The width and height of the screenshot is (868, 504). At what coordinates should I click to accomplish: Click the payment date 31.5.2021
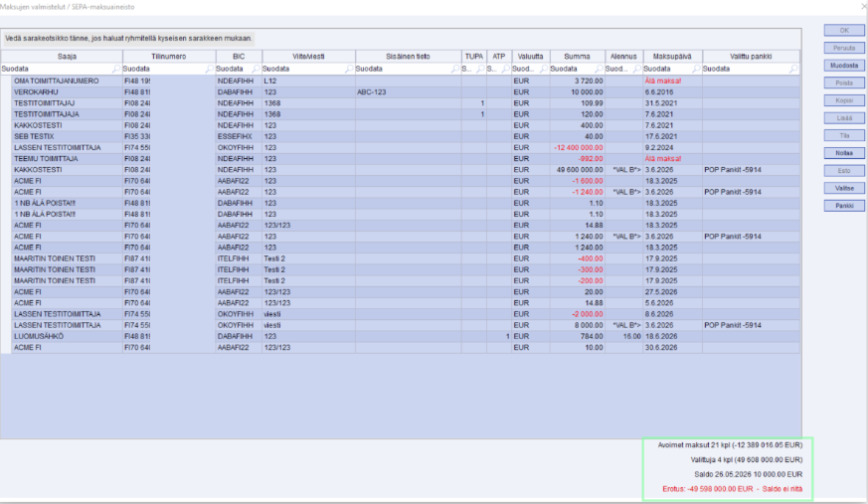pyautogui.click(x=661, y=103)
